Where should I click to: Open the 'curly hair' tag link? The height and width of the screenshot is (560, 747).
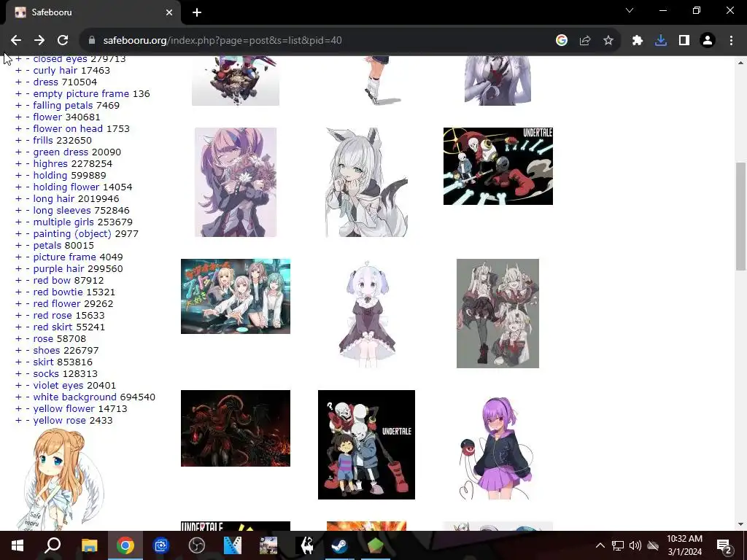[55, 71]
